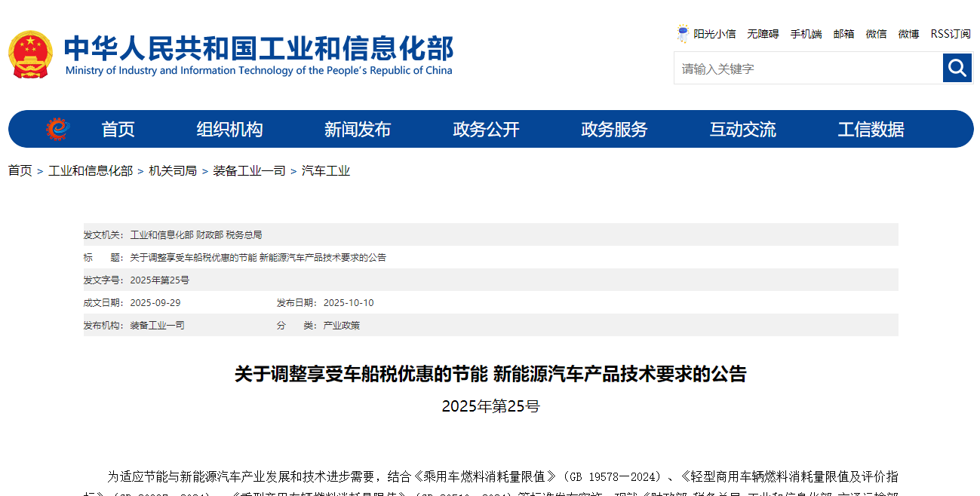The height and width of the screenshot is (496, 980).
Task: Click the 阳光小信 robot mascot icon
Action: point(683,34)
